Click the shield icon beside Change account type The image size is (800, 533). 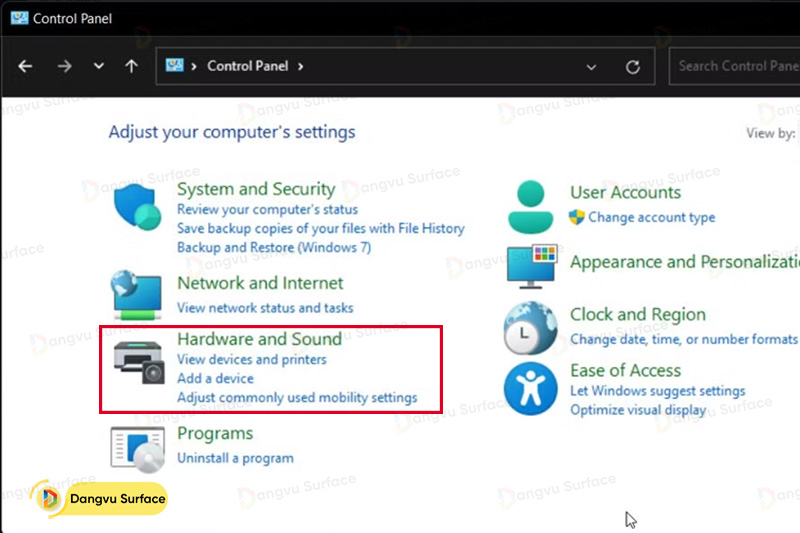pos(577,217)
